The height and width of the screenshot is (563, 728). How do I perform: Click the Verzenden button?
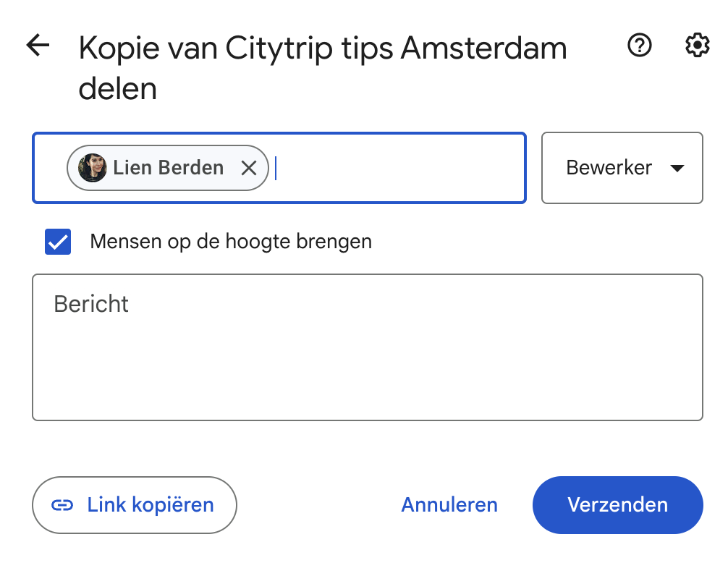(617, 505)
